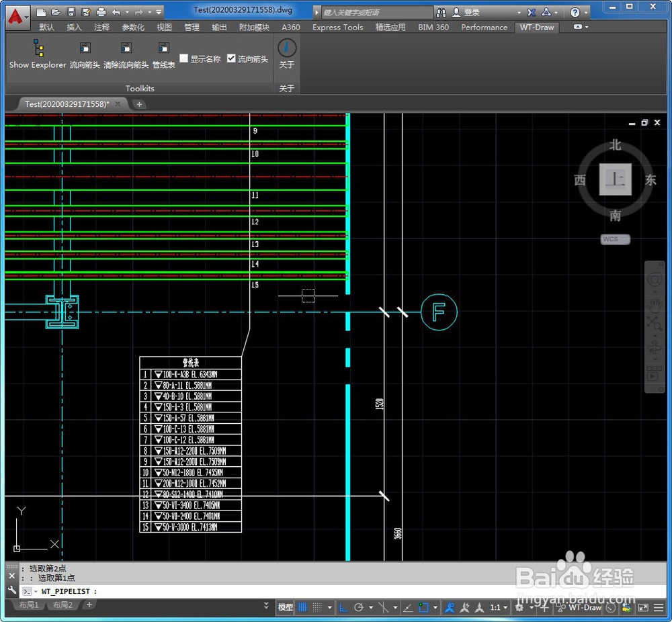
Task: Create a new drawing from quick access toolbar
Action: point(41,12)
